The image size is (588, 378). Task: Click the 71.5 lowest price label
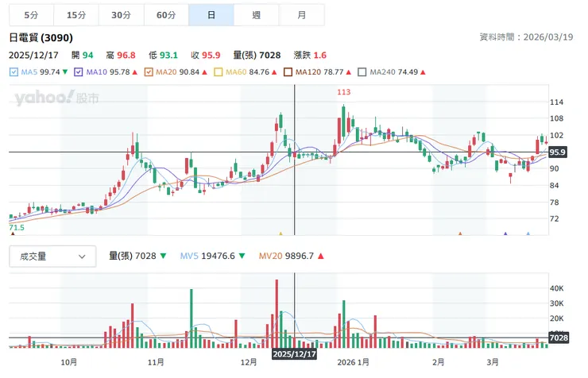[x=17, y=227]
